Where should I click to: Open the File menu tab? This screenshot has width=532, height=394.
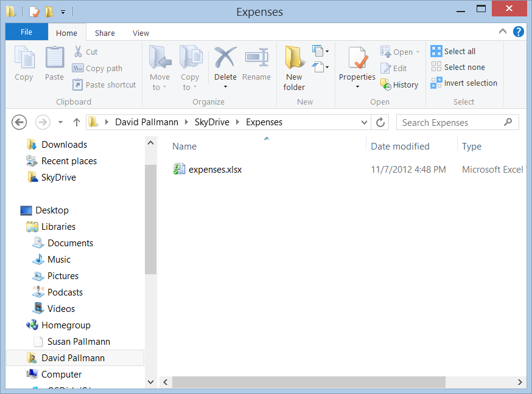(x=26, y=32)
